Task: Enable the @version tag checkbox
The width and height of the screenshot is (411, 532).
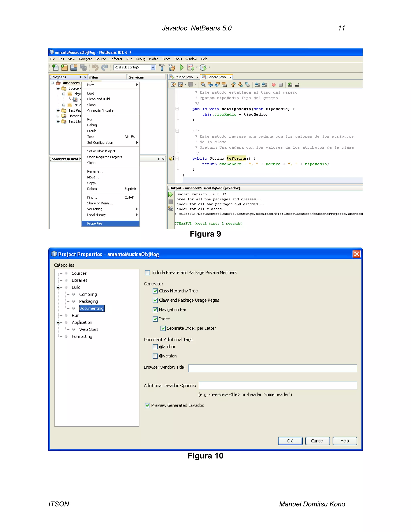Action: pos(155,356)
